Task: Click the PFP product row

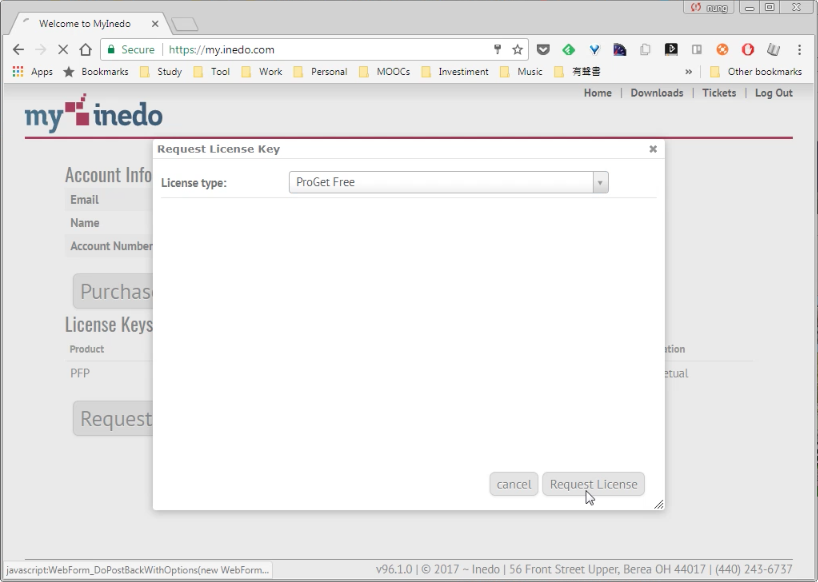Action: point(80,373)
